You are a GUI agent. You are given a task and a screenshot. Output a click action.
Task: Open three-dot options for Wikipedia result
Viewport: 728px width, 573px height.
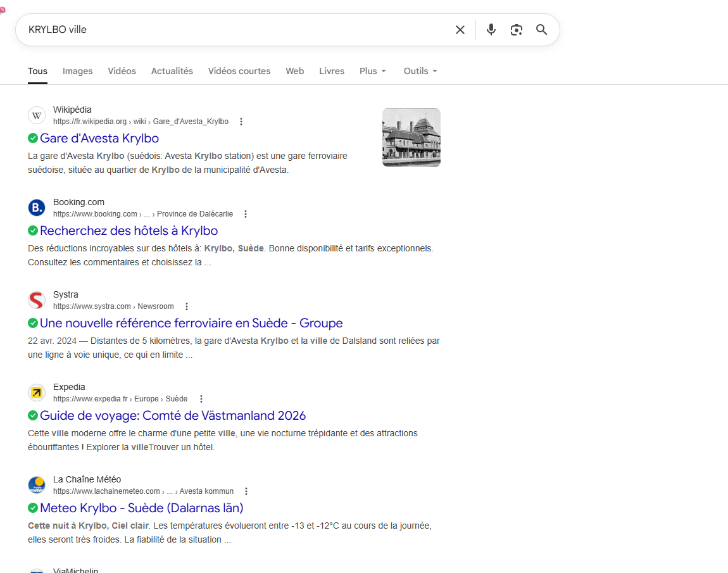(x=241, y=122)
